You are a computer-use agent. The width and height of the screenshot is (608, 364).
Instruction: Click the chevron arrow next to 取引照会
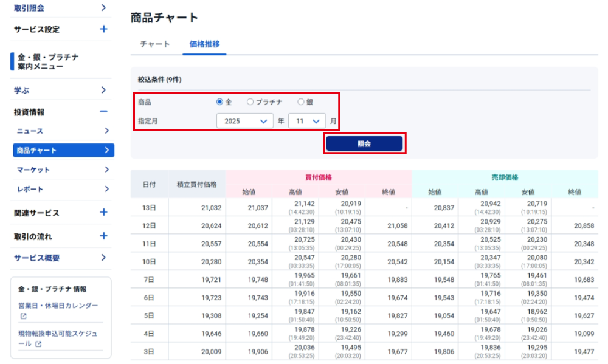click(x=103, y=8)
